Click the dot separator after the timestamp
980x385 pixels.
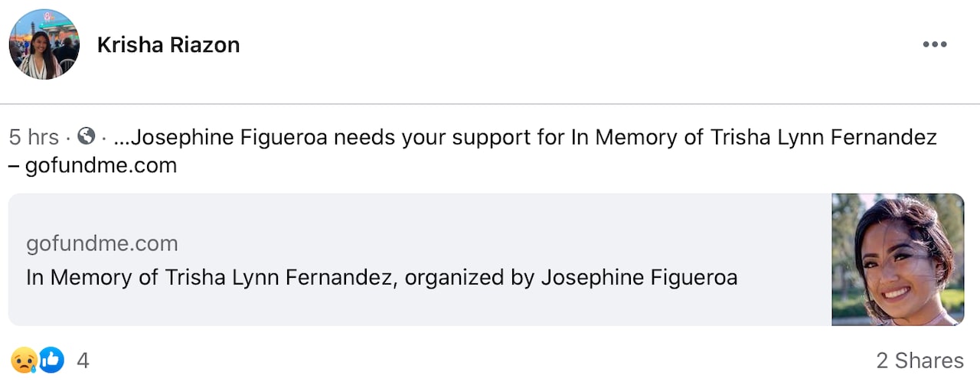pos(68,138)
